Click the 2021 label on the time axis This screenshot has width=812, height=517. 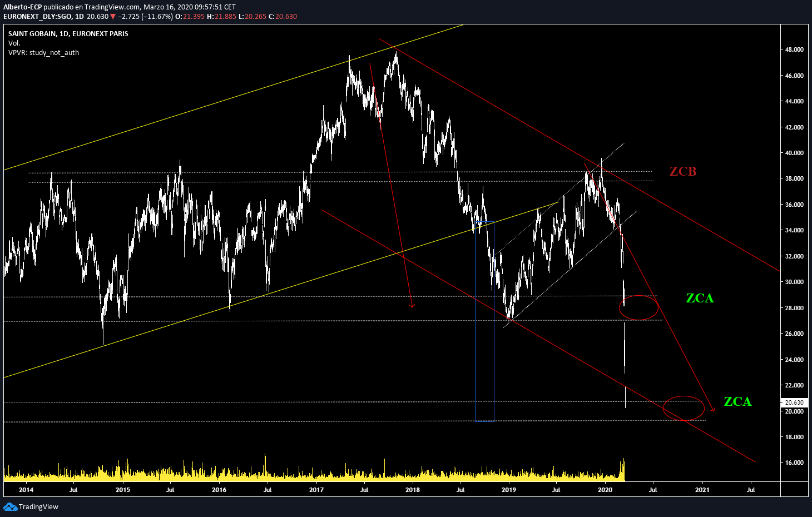(x=702, y=490)
